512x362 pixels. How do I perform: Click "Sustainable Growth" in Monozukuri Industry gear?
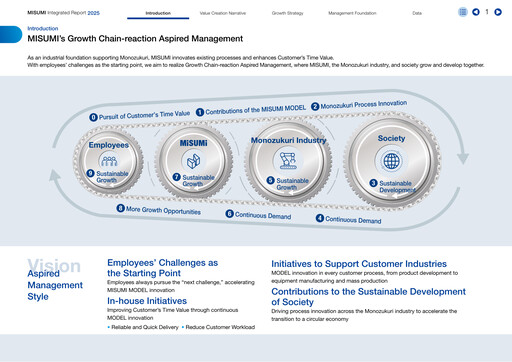(x=292, y=184)
